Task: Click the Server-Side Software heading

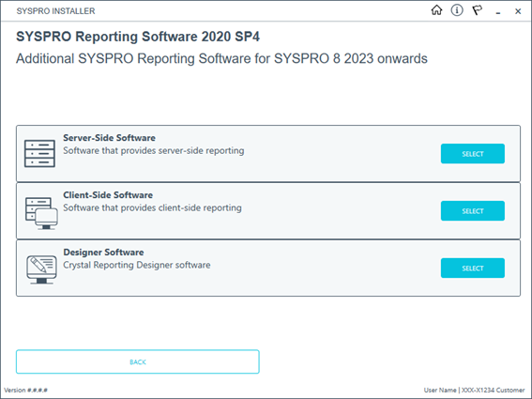Action: [109, 138]
